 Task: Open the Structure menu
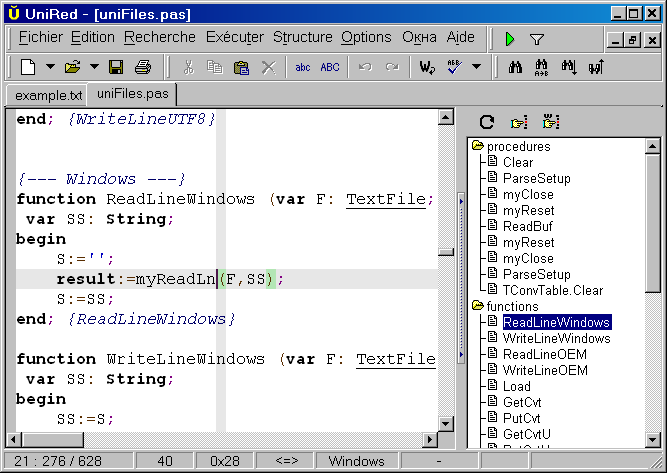[302, 37]
